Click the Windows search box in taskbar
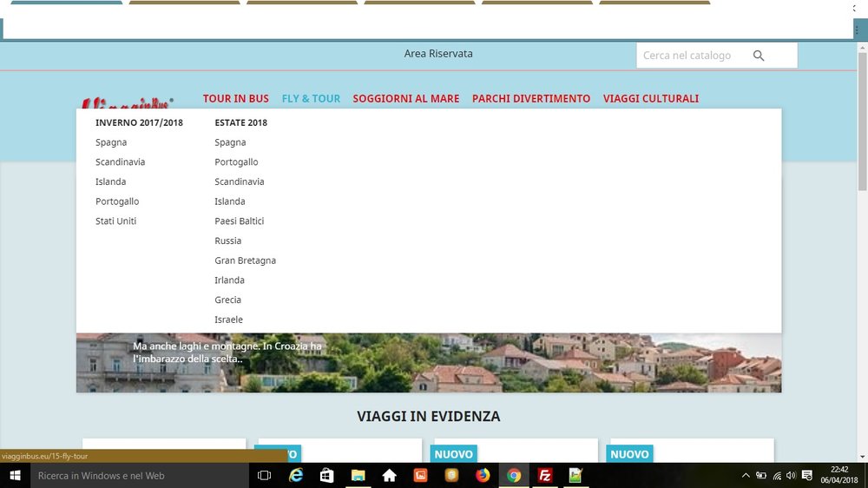The image size is (868, 488). [x=140, y=475]
